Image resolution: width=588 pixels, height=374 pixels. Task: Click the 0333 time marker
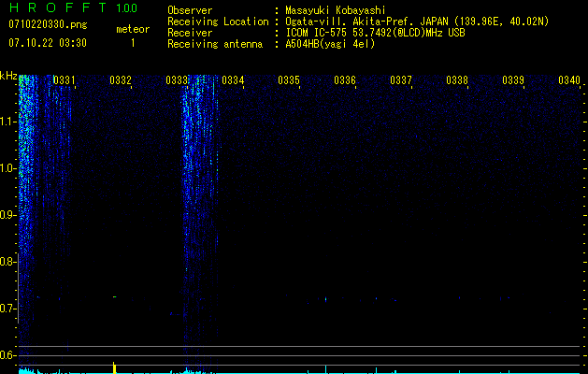[177, 80]
